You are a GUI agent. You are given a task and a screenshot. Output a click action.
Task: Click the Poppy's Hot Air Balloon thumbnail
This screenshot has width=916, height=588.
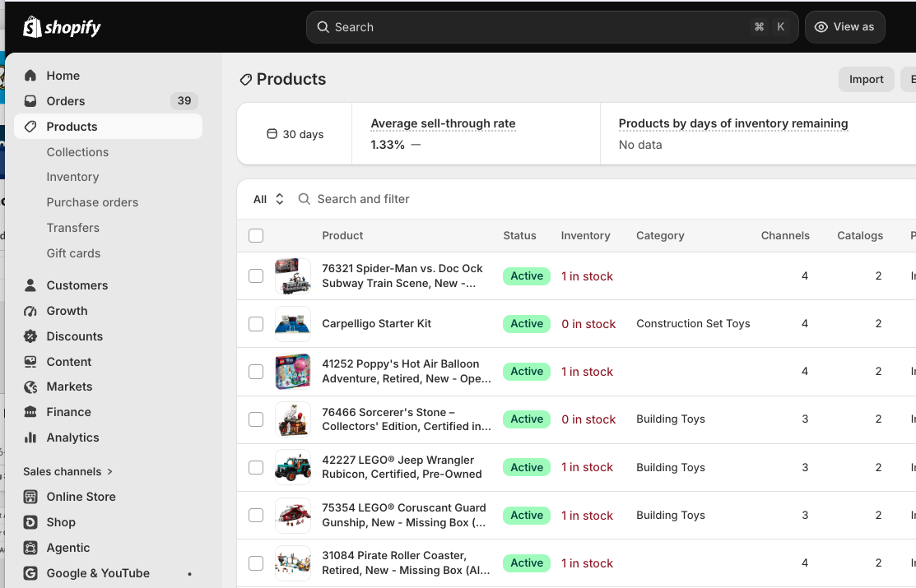293,372
